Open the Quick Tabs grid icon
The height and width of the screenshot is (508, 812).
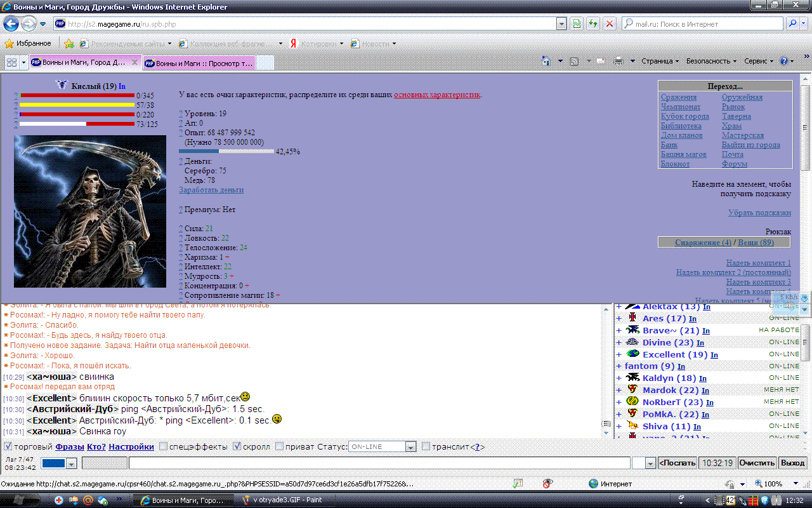coord(11,62)
